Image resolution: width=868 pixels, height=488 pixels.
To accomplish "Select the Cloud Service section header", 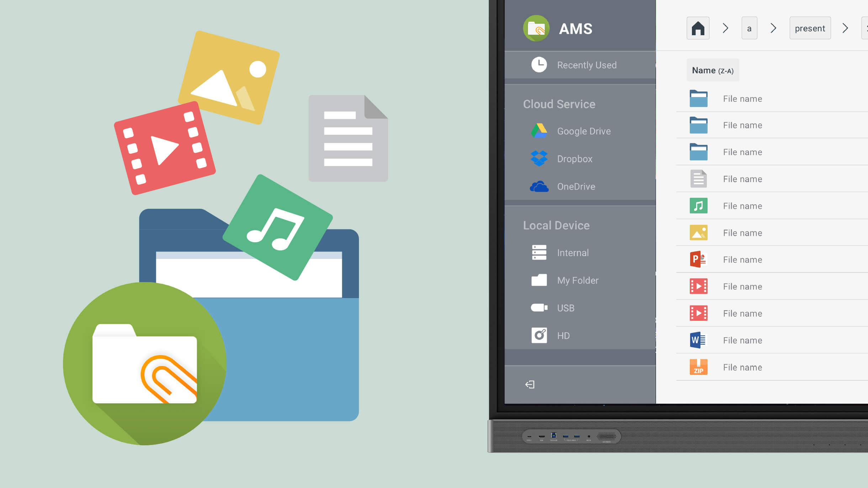I will pos(559,104).
